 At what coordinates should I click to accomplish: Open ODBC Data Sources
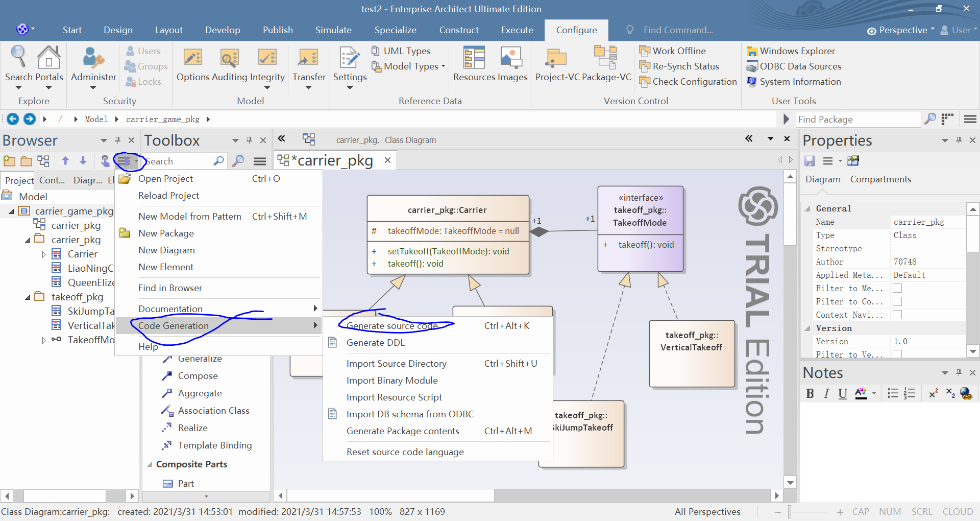794,66
